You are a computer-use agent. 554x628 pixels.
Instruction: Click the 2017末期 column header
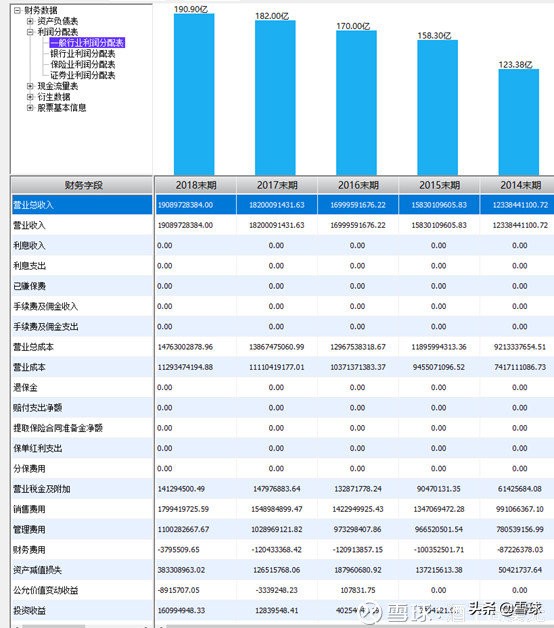(x=277, y=185)
